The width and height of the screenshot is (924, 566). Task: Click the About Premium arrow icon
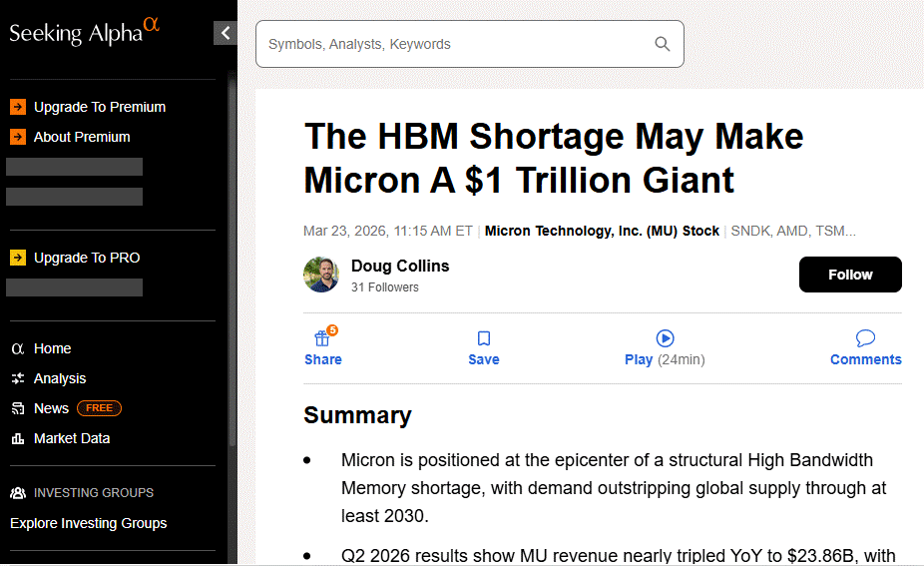18,137
